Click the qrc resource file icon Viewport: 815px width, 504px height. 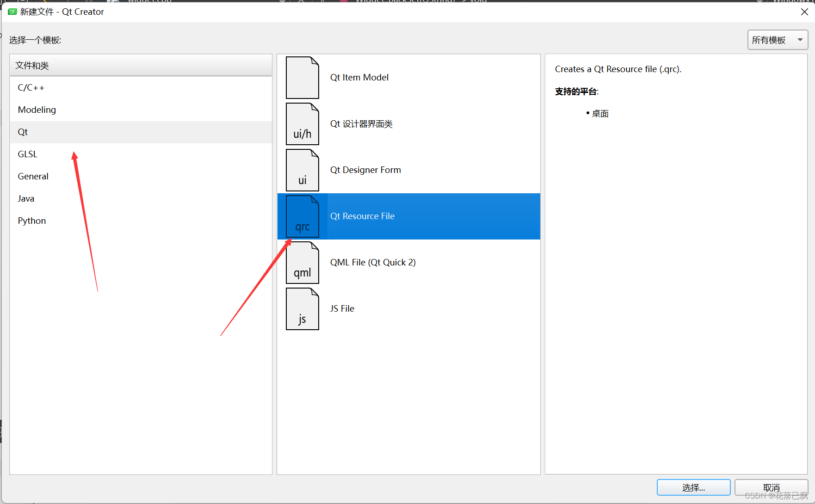tap(303, 216)
